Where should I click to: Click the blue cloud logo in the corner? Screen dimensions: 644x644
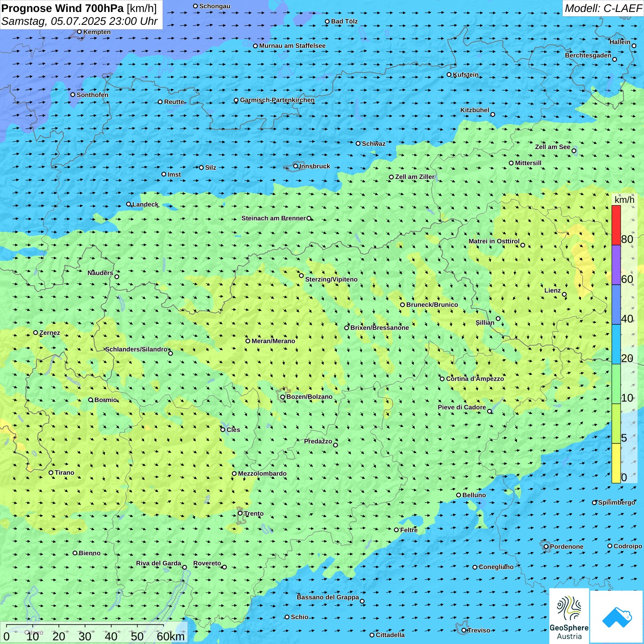[617, 616]
